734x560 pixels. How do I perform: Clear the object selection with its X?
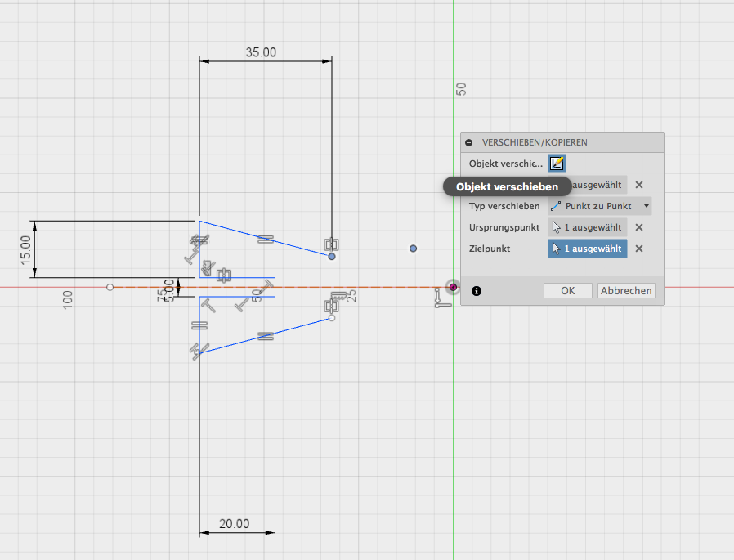click(x=639, y=185)
